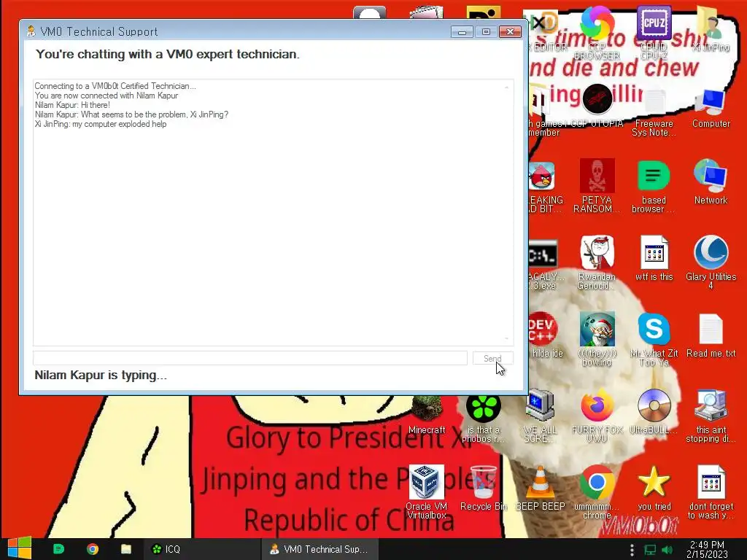
Task: Open the based browser desktop icon
Action: tap(654, 187)
